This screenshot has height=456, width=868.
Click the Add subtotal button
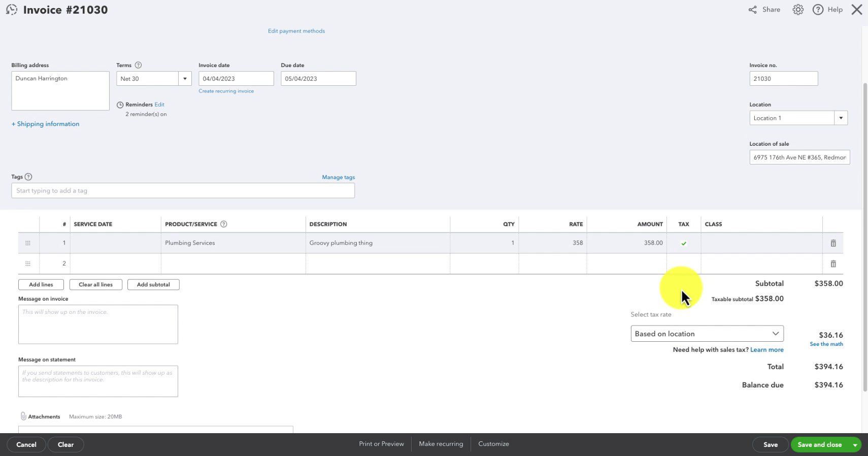[x=153, y=284]
